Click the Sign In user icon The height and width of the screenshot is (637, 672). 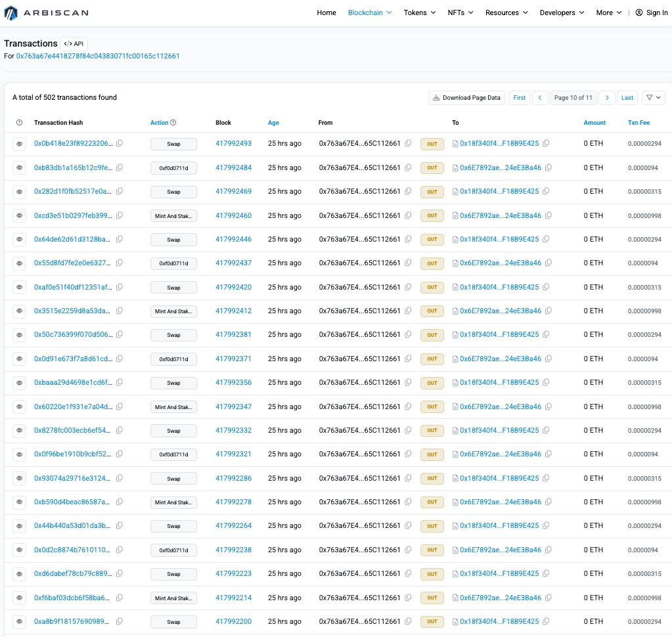(639, 13)
